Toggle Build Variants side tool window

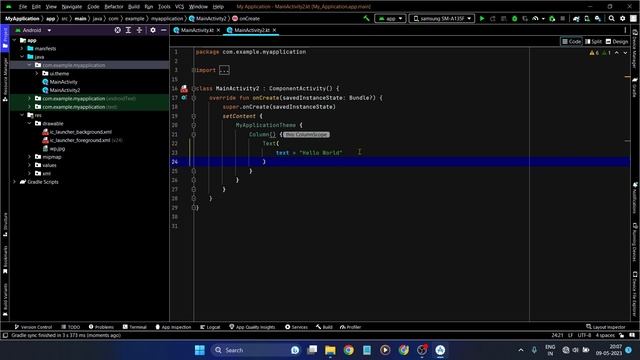click(5, 300)
